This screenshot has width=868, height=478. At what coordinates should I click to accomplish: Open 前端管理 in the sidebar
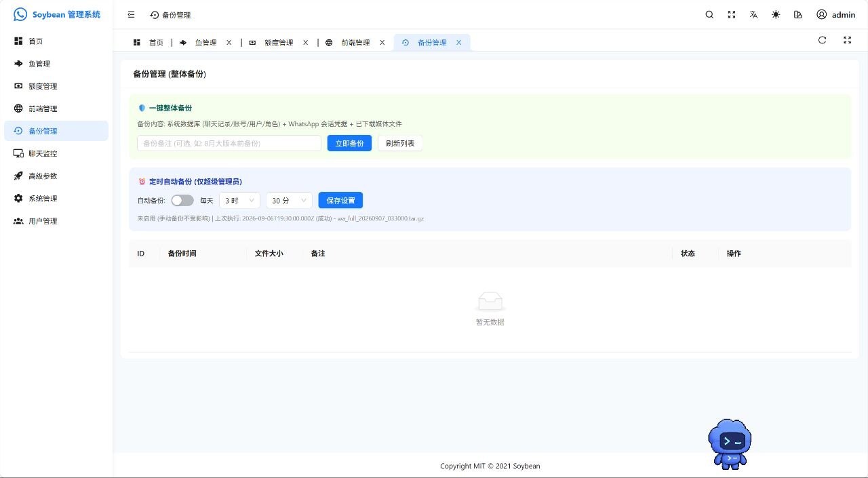(56, 108)
